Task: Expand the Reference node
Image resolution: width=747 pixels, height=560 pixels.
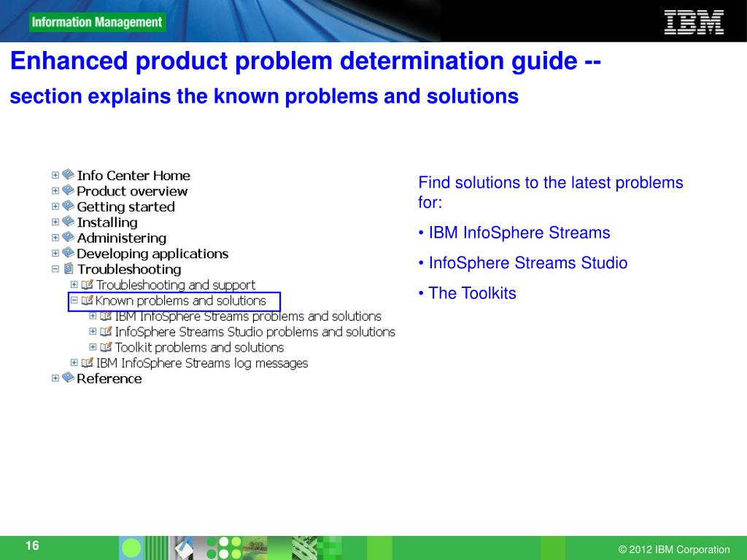Action: (x=55, y=378)
